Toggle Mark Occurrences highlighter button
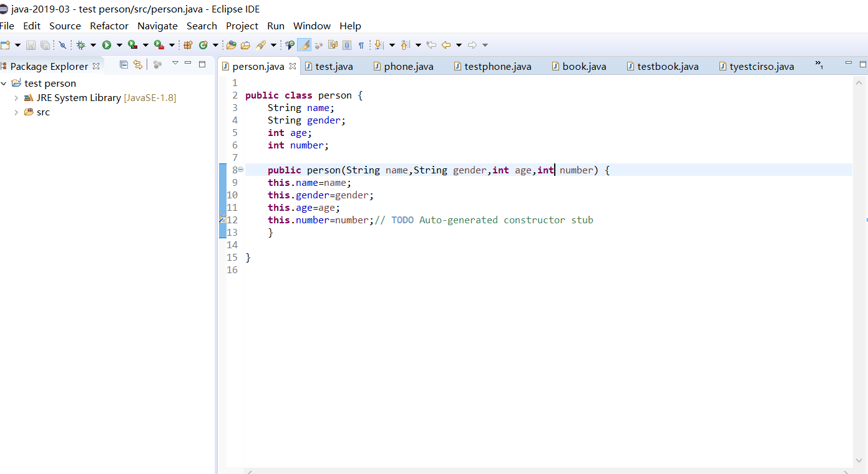 point(304,45)
